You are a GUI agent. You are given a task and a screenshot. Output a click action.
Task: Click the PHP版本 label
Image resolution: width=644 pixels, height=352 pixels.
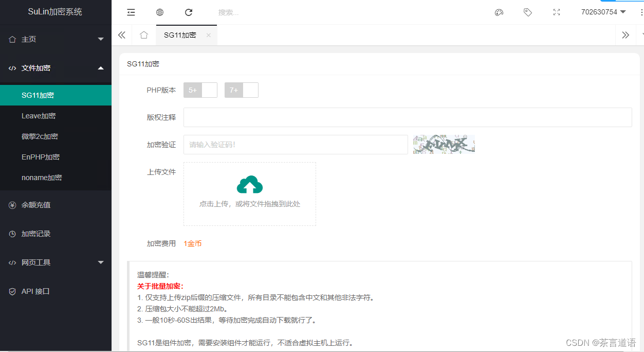click(x=161, y=90)
